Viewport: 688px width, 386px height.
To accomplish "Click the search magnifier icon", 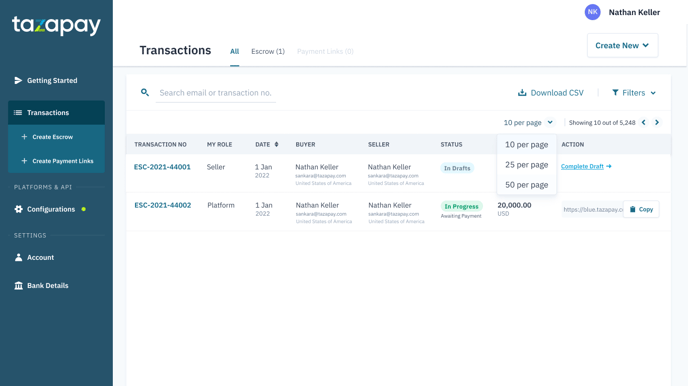I will [145, 93].
